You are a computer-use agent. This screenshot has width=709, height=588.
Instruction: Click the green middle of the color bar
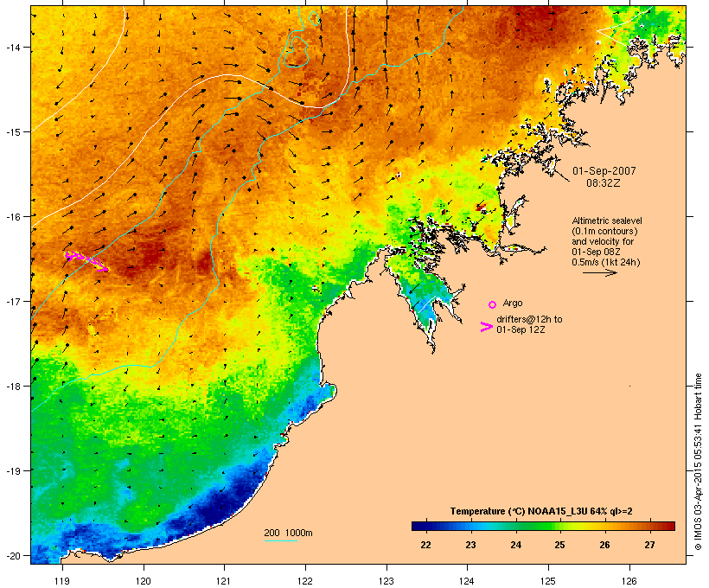click(x=538, y=526)
